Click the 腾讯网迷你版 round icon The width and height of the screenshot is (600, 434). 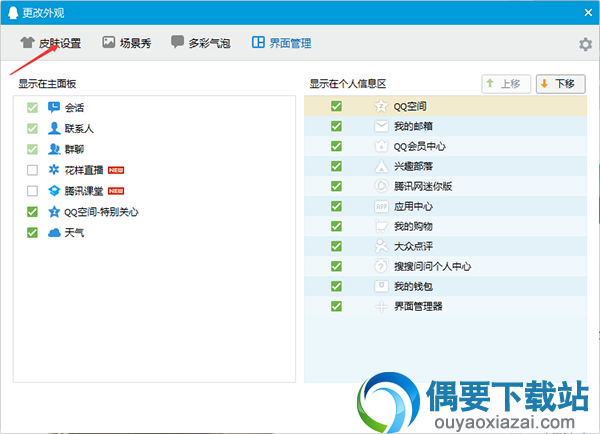[381, 186]
